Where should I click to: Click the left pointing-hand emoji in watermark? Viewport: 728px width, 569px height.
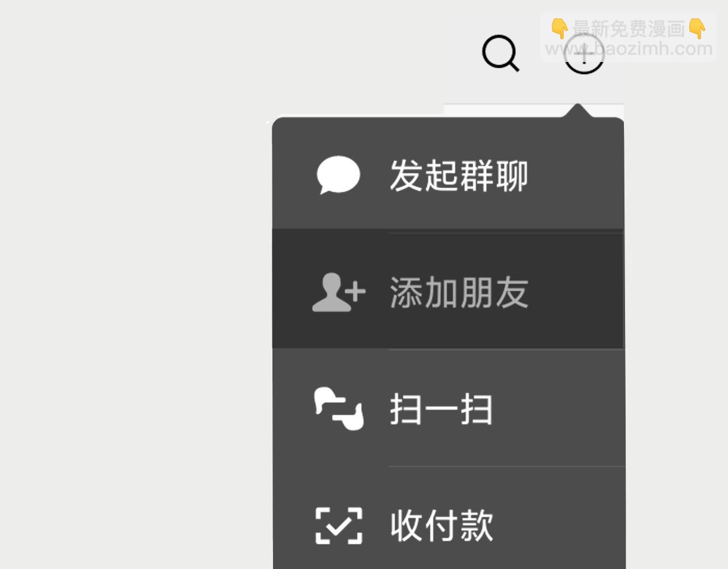click(560, 28)
